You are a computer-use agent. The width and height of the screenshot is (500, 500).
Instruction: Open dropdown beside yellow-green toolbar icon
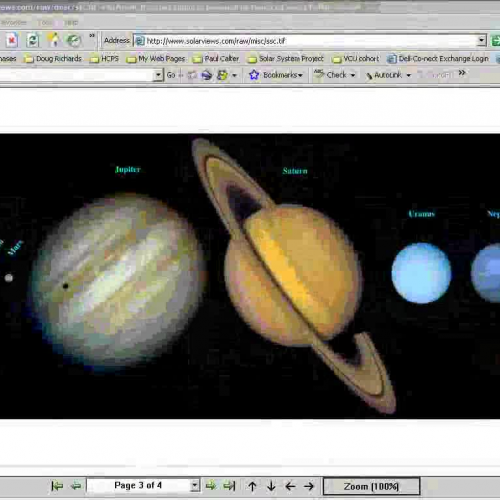[x=235, y=76]
